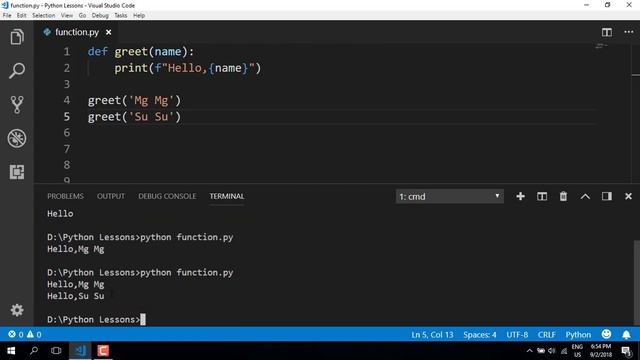The height and width of the screenshot is (360, 640).
Task: Open the Explorer view in activity bar
Action: point(17,37)
